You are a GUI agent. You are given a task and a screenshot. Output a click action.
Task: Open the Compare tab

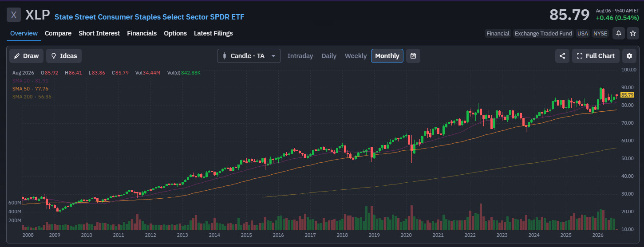[58, 33]
